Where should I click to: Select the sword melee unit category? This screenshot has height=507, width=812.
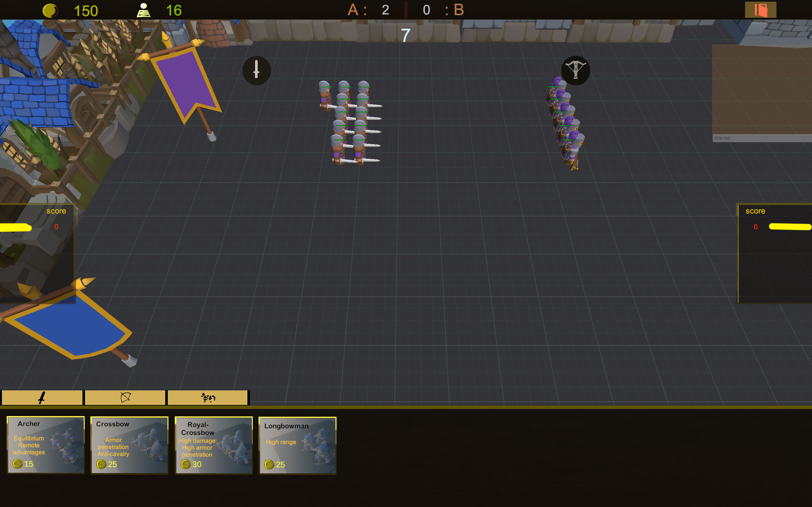[42, 397]
